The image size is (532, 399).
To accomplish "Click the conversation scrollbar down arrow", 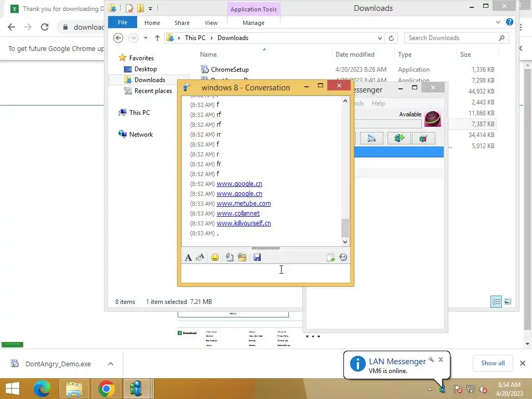I will [345, 242].
